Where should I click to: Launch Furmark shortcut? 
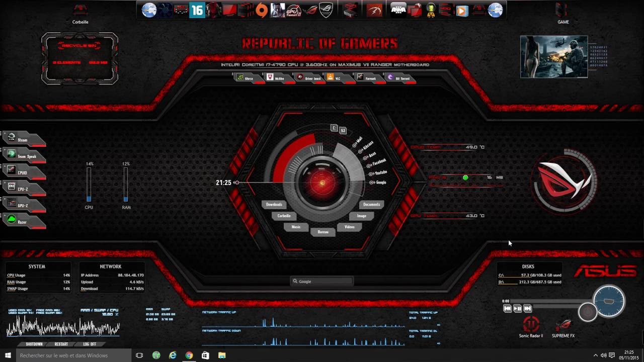pyautogui.click(x=370, y=78)
